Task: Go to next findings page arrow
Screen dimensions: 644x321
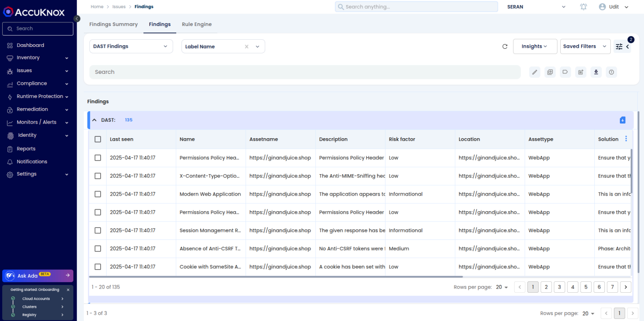Action: point(626,287)
